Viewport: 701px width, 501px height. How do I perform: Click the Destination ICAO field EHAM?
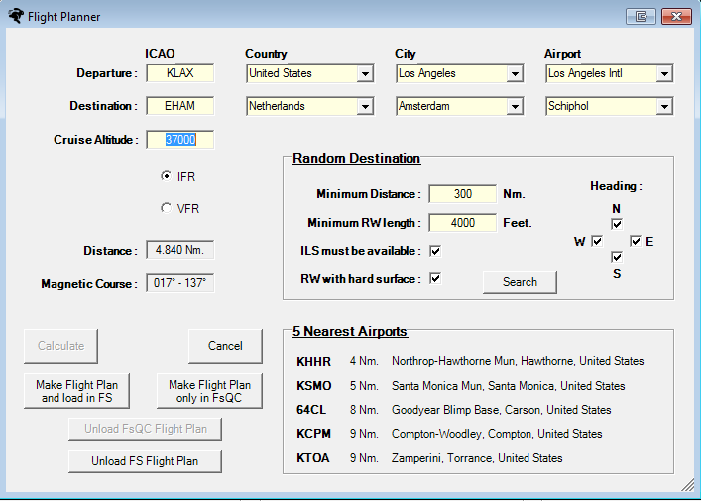(180, 106)
